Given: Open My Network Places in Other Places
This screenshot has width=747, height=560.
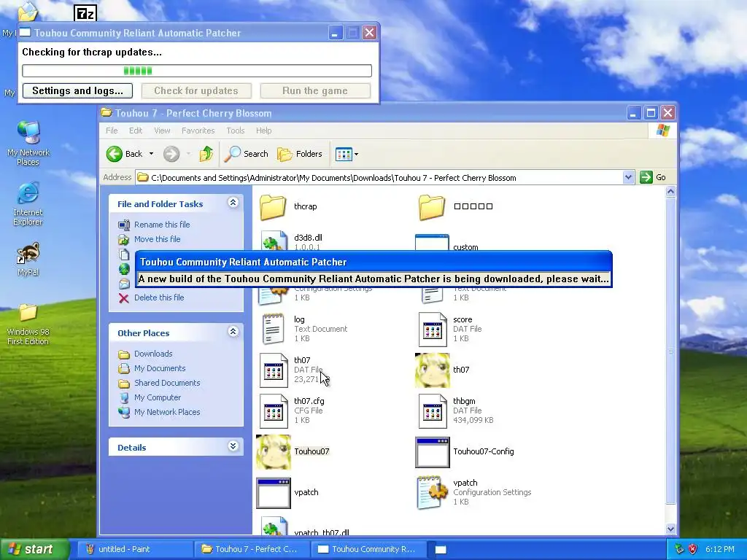Looking at the screenshot, I should point(167,413).
